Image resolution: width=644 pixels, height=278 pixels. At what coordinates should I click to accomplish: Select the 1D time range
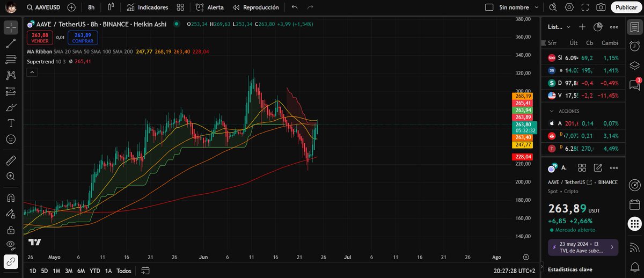pos(33,271)
